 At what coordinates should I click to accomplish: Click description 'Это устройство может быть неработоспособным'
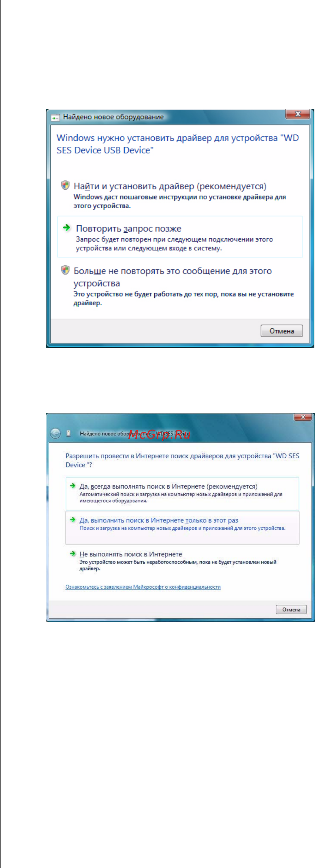click(178, 565)
